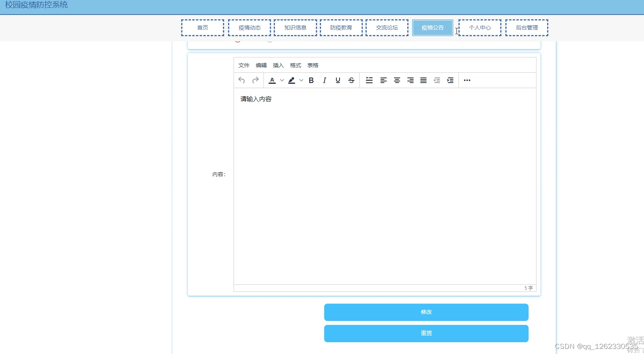Image resolution: width=644 pixels, height=354 pixels.
Task: Go to 疫情动态 navigation tab
Action: click(x=249, y=28)
